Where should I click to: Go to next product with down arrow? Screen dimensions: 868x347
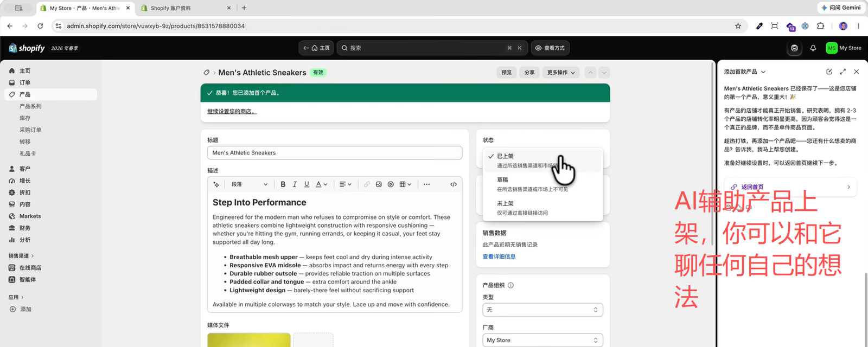point(604,73)
